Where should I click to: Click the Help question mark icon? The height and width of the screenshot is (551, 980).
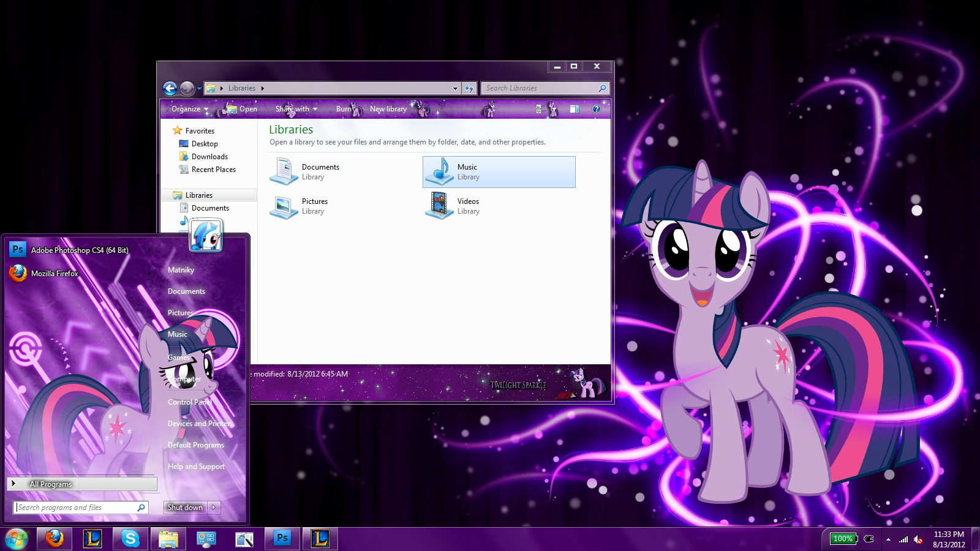596,109
